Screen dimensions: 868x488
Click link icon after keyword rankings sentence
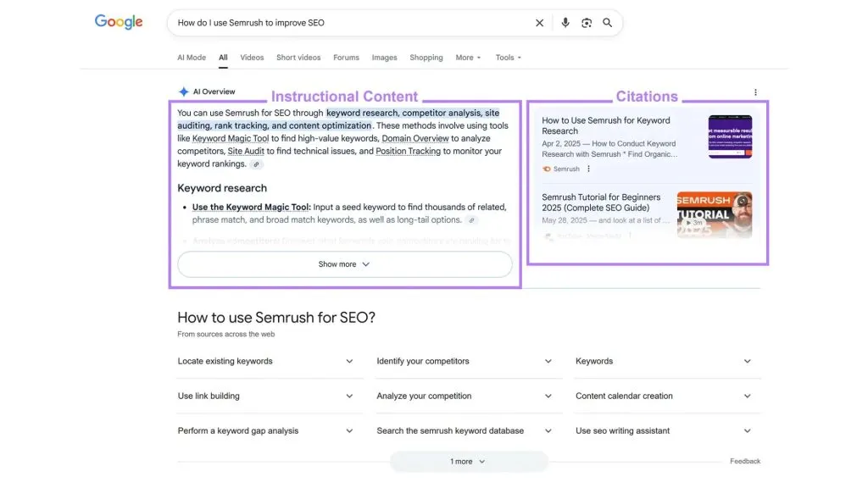(256, 164)
